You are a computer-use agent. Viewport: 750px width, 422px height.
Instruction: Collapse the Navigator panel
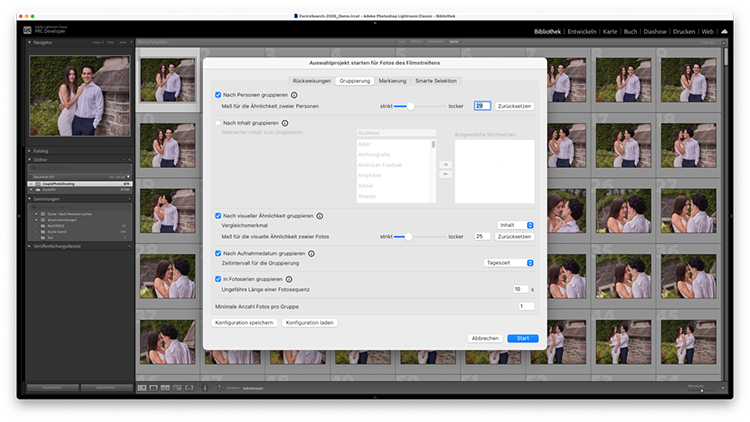(30, 44)
